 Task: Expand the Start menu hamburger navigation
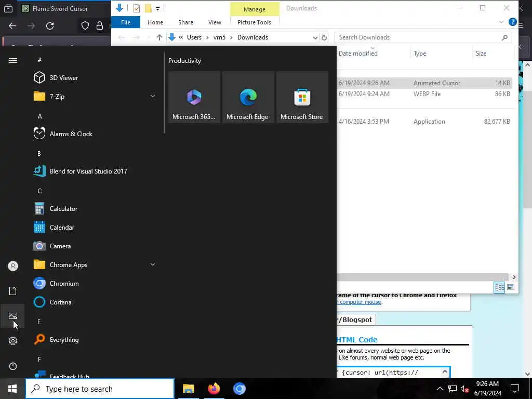[x=13, y=60]
